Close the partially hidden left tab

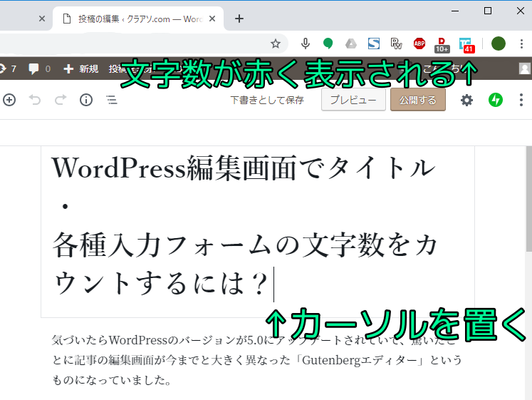pos(42,19)
